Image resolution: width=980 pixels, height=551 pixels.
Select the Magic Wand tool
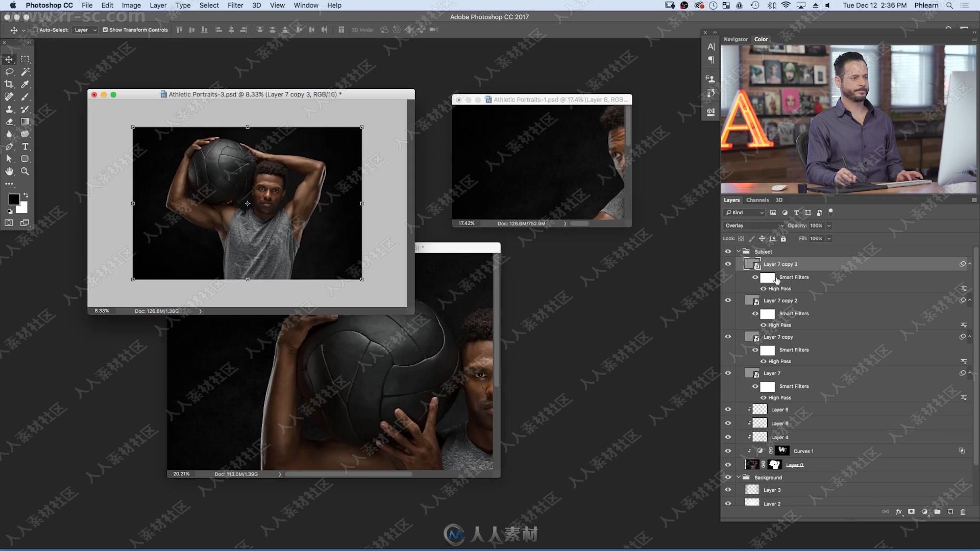[x=25, y=72]
